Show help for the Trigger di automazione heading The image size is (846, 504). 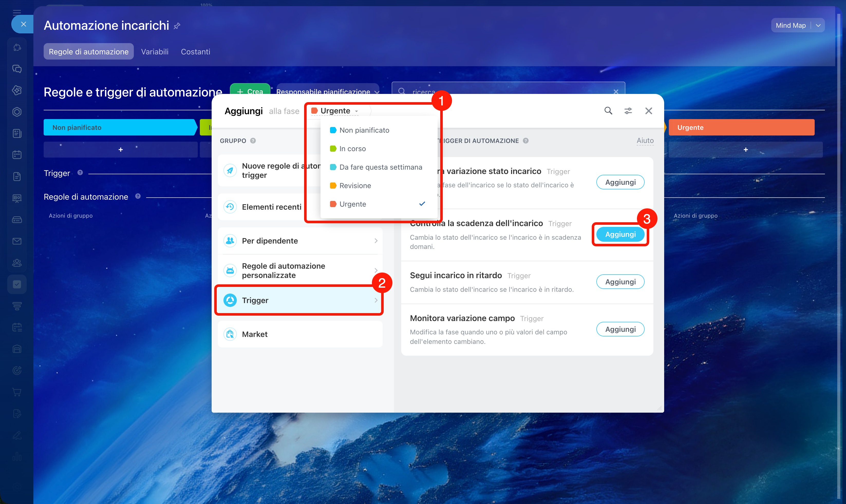[525, 141]
